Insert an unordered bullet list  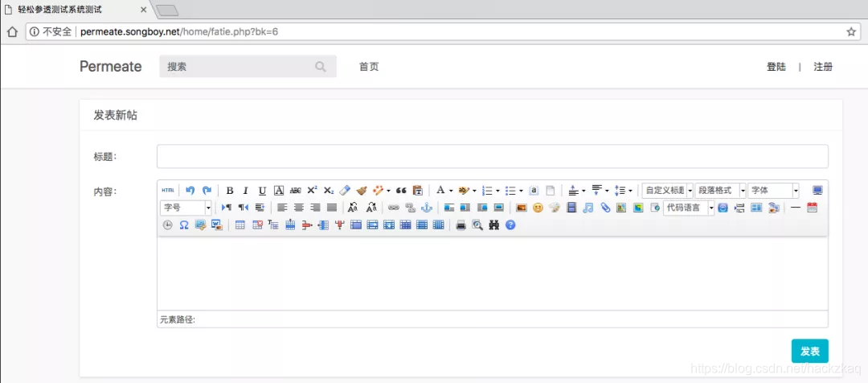coord(510,190)
